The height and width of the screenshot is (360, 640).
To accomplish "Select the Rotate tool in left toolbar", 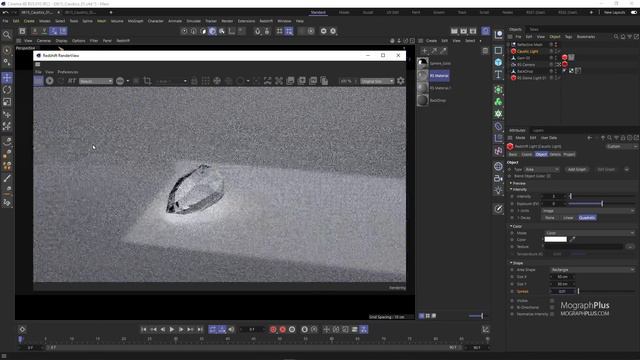I will [x=7, y=90].
